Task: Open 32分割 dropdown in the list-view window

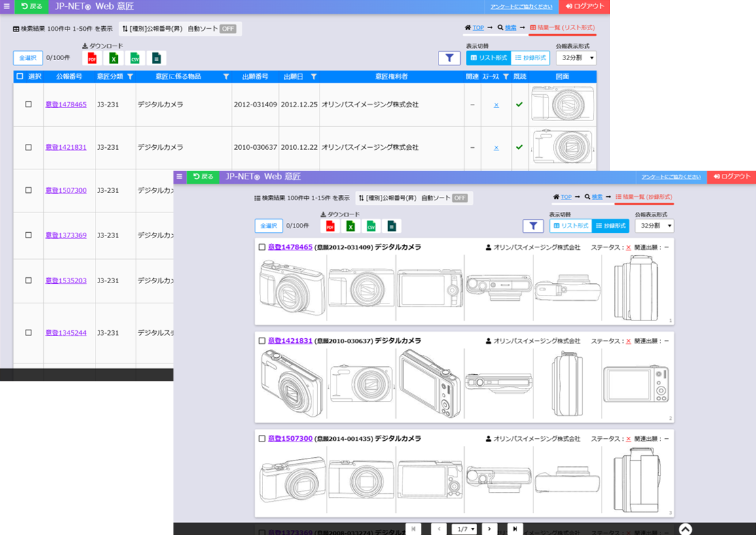Action: (576, 58)
